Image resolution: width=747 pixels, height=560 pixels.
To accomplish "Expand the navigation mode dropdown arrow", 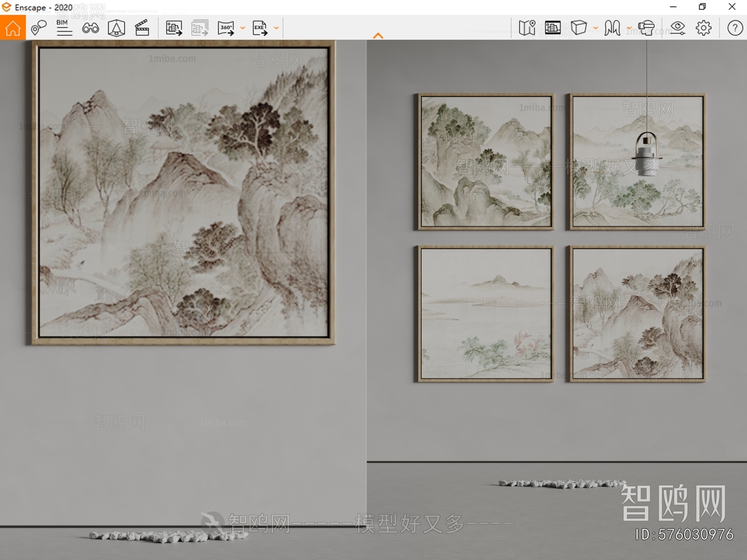I will 629,28.
